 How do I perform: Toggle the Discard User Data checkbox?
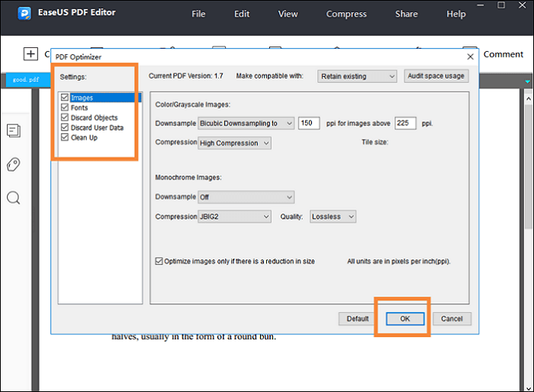(x=65, y=127)
